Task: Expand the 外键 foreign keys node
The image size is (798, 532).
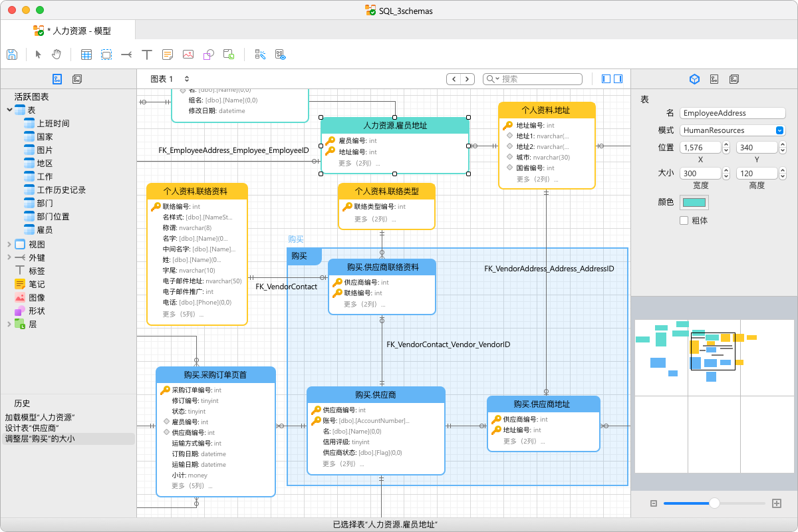Action: (9, 257)
